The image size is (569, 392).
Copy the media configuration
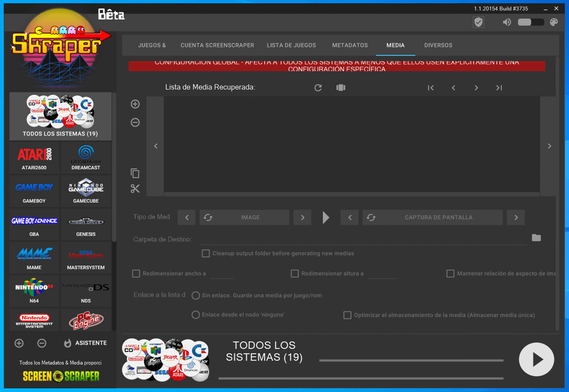click(x=135, y=173)
